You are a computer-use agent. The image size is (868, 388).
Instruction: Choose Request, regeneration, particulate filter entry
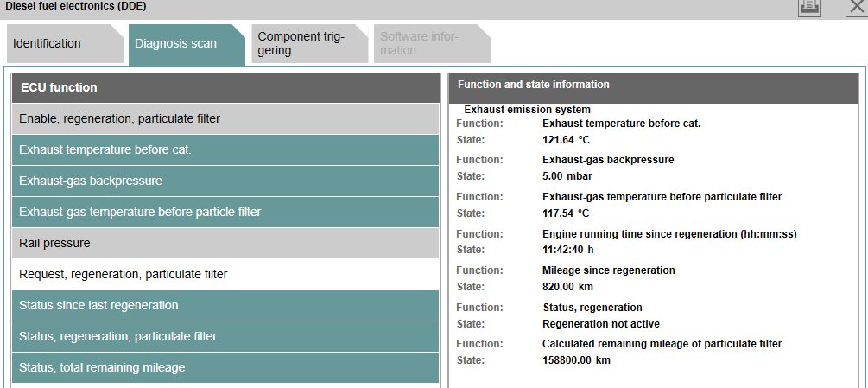coord(225,274)
